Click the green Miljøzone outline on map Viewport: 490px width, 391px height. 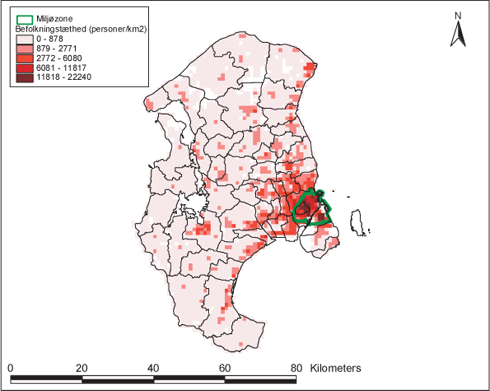pyautogui.click(x=312, y=207)
